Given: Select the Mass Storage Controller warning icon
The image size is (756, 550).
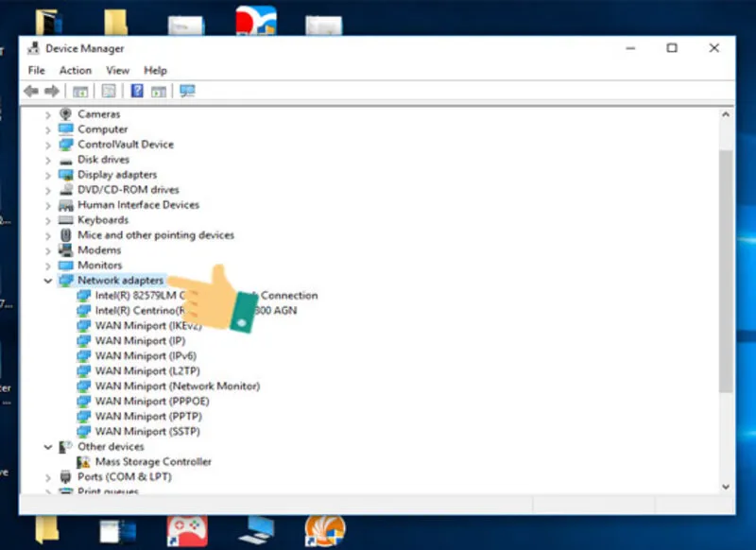Looking at the screenshot, I should [83, 462].
